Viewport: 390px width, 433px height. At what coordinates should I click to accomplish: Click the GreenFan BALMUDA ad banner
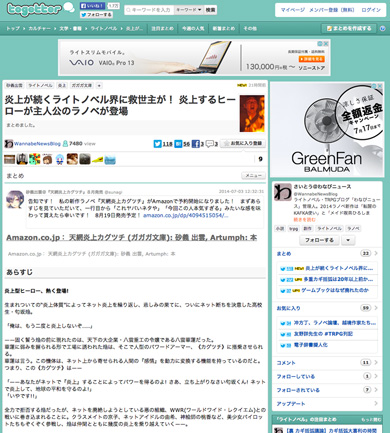[x=327, y=130]
